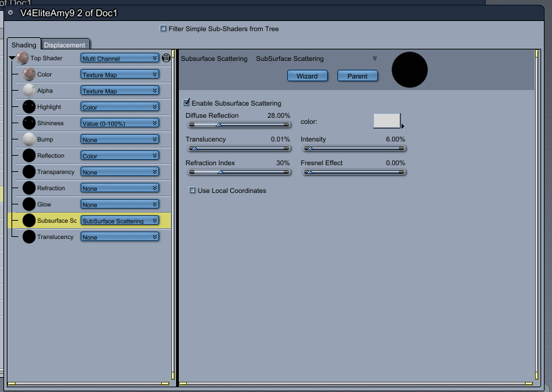Image resolution: width=552 pixels, height=392 pixels.
Task: Click the settings panel horizontal scrollbar
Action: tap(356, 384)
